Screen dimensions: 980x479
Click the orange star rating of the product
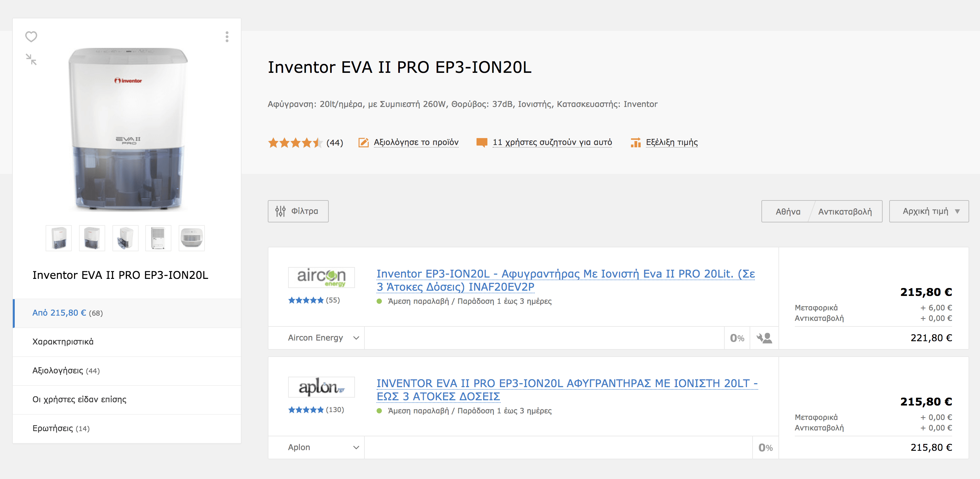(x=296, y=143)
